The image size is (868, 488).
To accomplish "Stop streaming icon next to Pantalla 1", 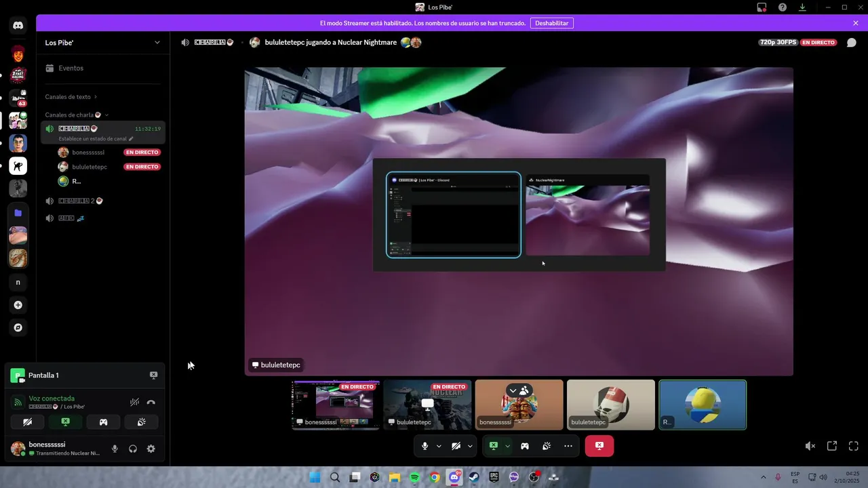I will pos(153,375).
